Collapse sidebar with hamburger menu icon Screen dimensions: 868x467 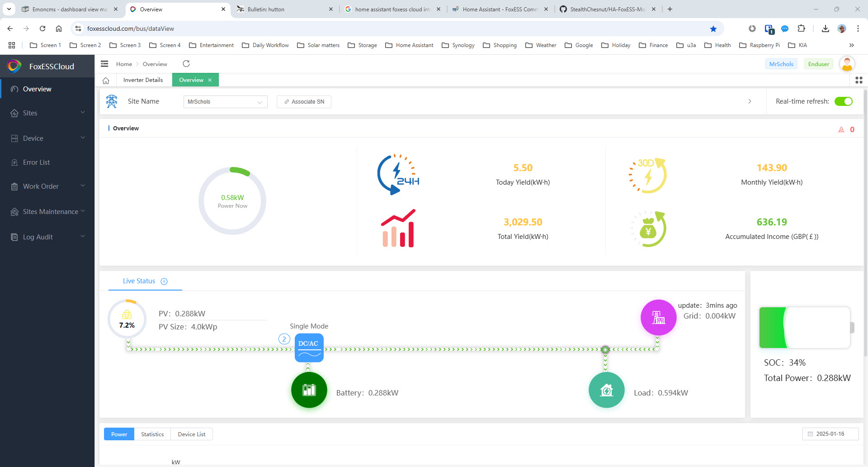(x=104, y=64)
